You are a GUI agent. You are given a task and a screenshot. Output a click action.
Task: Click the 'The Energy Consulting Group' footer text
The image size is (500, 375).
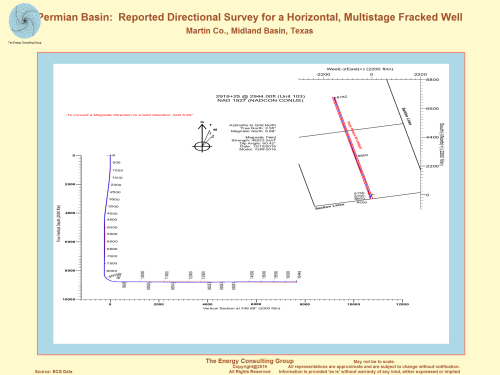click(250, 361)
